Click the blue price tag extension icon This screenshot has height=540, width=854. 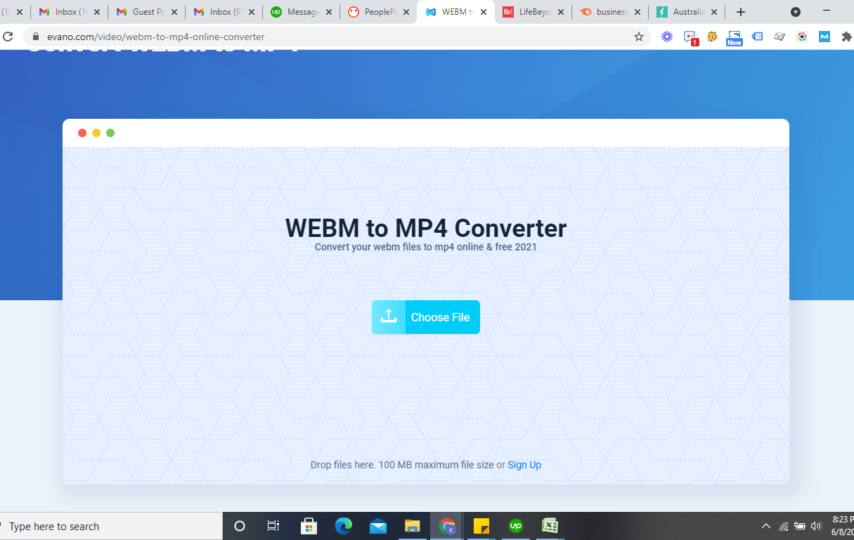[x=757, y=37]
